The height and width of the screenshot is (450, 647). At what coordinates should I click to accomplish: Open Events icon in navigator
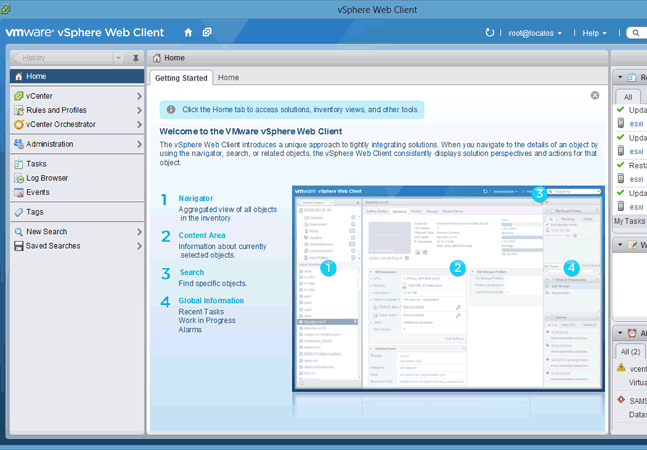pyautogui.click(x=19, y=192)
